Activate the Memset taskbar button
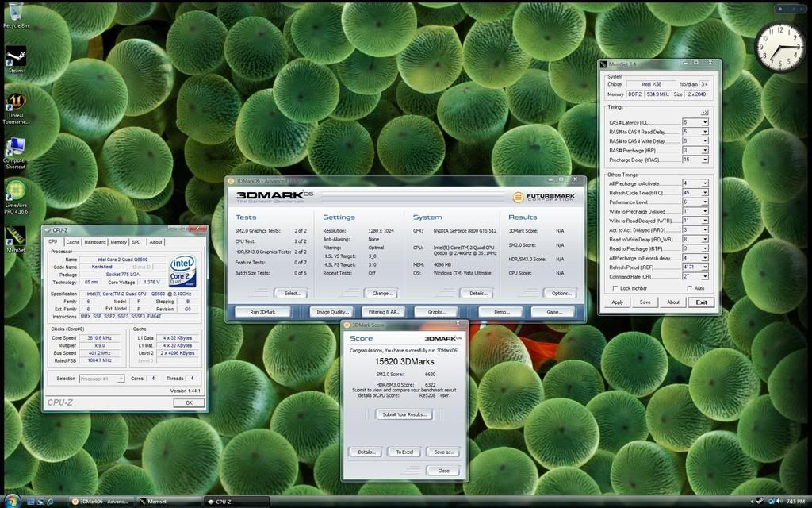812x508 pixels. [x=170, y=502]
